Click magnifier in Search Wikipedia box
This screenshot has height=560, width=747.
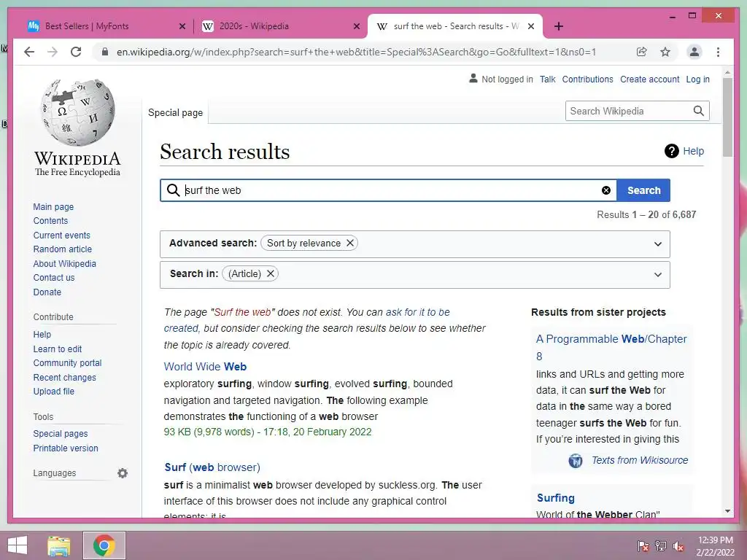tap(698, 111)
